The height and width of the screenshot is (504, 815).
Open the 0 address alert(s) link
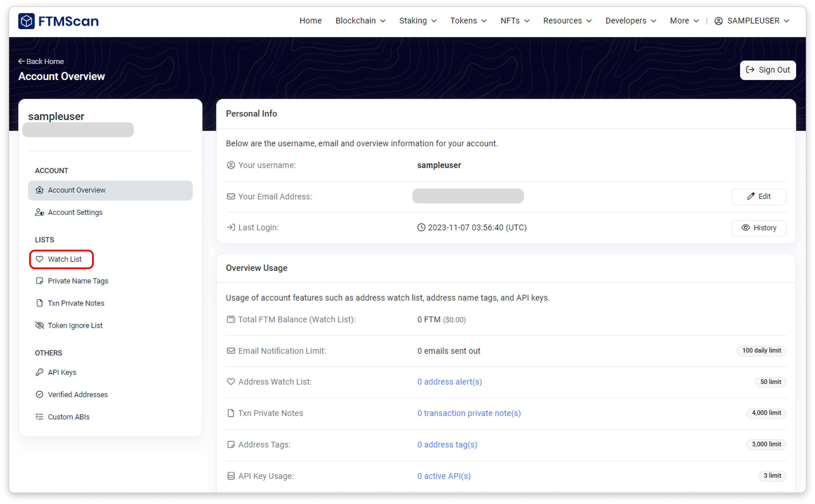coord(449,382)
